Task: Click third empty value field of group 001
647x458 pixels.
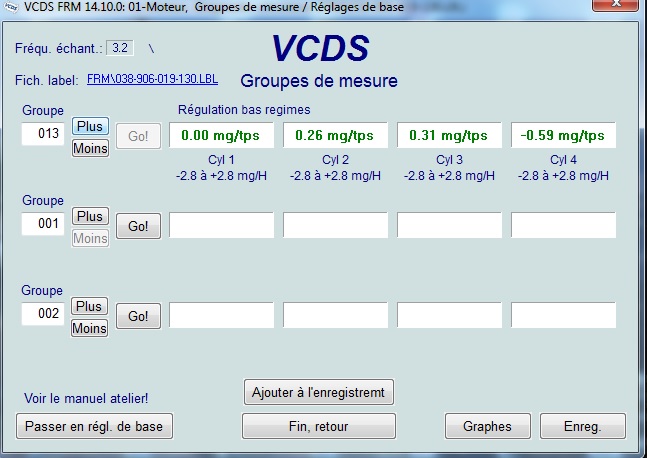Action: [449, 225]
